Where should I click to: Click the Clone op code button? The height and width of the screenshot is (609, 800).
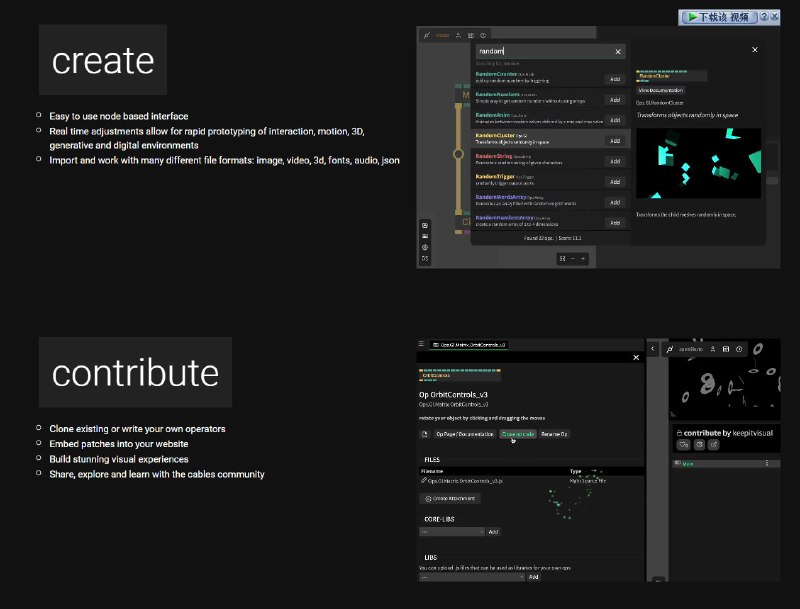tap(517, 435)
